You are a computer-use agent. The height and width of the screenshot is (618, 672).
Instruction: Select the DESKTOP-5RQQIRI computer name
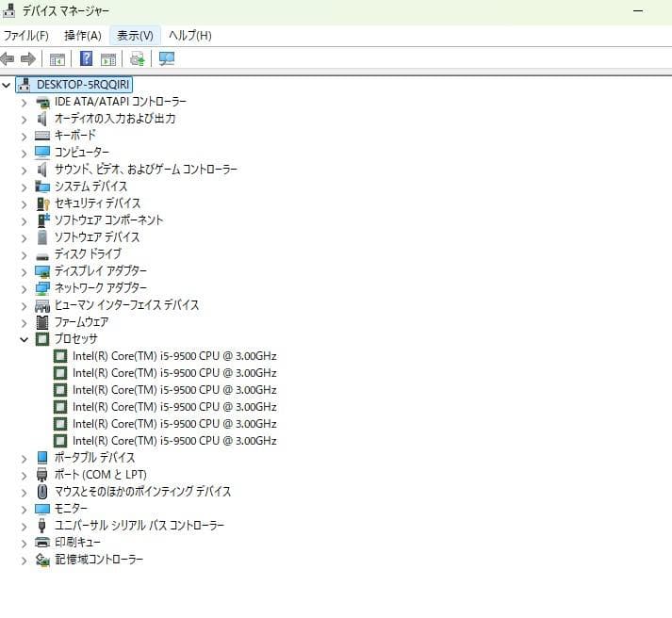point(83,85)
